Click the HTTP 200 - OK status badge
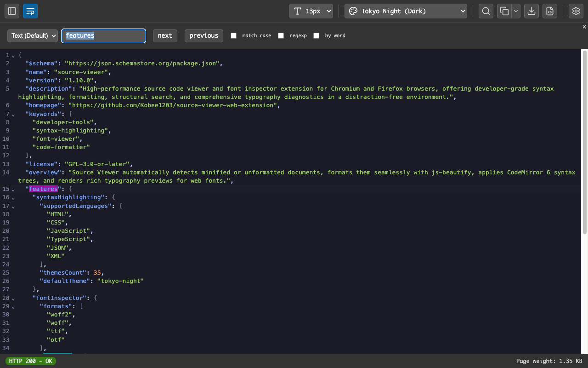Viewport: 588px width, 368px height. (x=31, y=361)
